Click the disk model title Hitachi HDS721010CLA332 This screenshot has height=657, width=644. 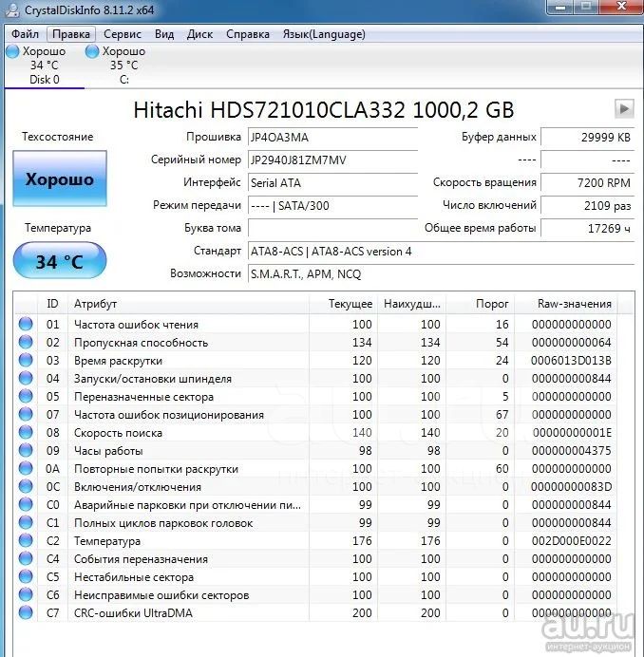[269, 110]
